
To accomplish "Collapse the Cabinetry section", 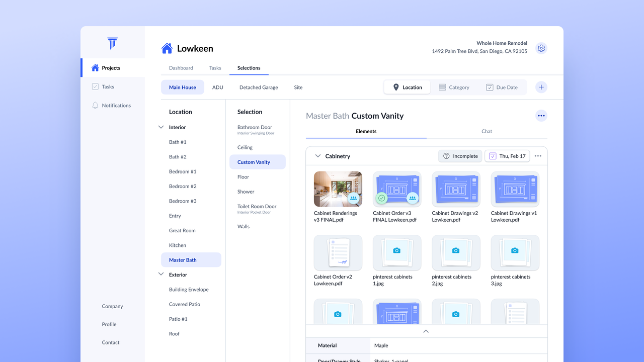I will [x=318, y=156].
